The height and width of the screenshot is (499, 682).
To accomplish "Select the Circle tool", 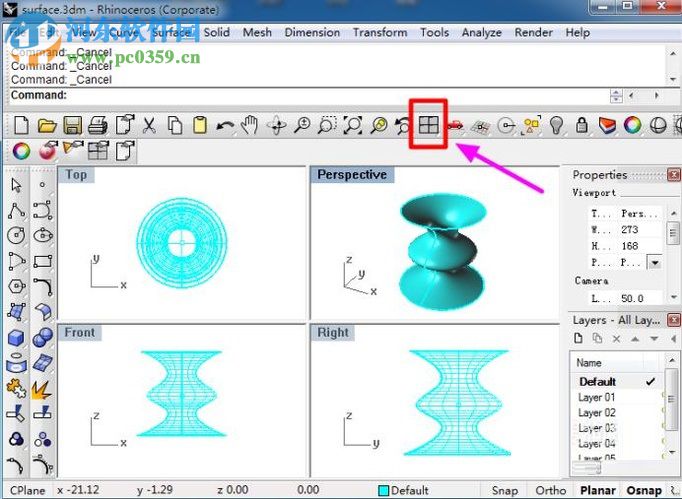I will pyautogui.click(x=16, y=235).
